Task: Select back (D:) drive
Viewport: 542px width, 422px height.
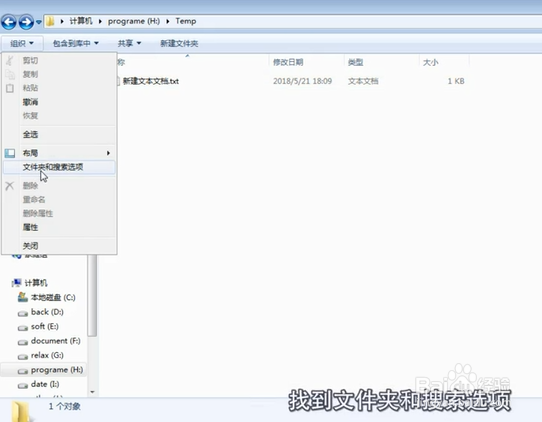Action: pos(47,312)
